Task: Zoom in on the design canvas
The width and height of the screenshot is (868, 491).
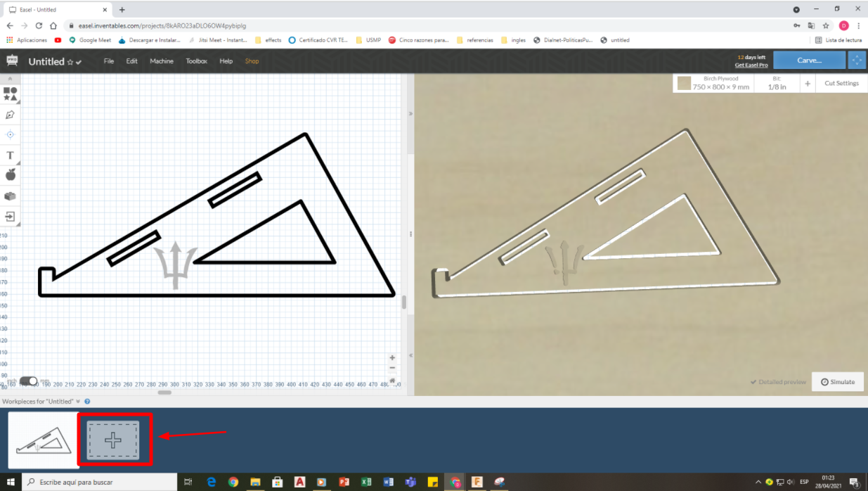Action: 392,357
